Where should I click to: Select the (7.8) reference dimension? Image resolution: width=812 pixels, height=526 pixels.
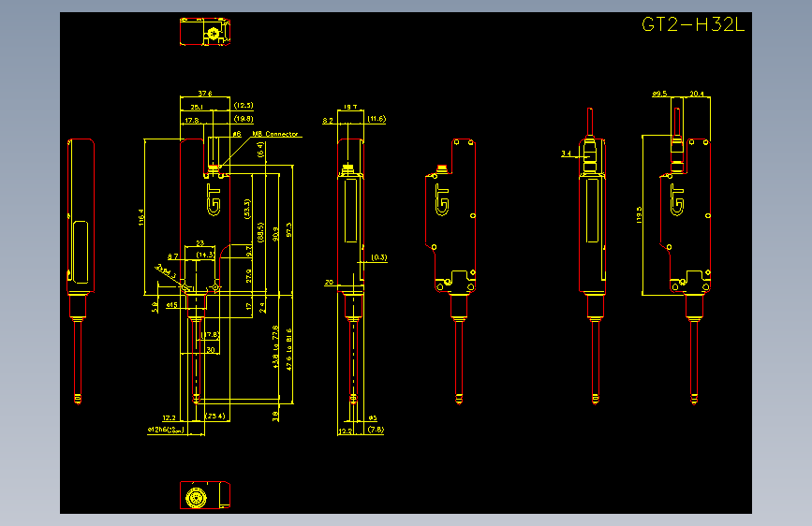[376, 430]
